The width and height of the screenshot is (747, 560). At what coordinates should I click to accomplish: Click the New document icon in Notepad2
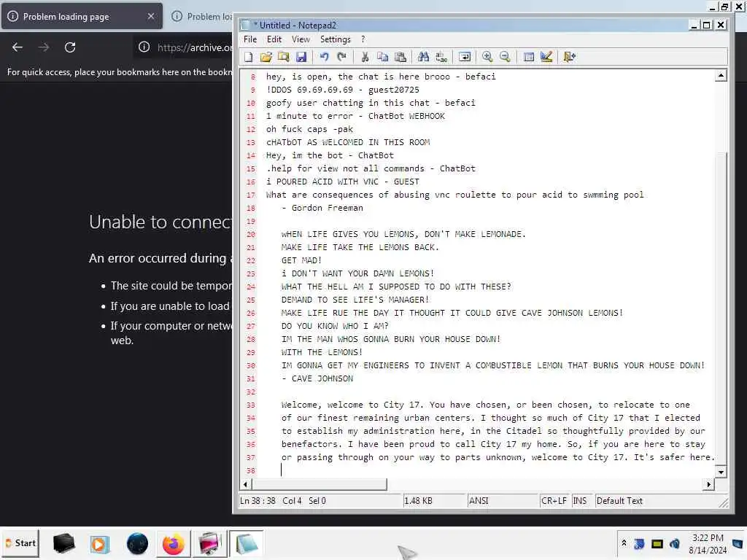point(249,57)
